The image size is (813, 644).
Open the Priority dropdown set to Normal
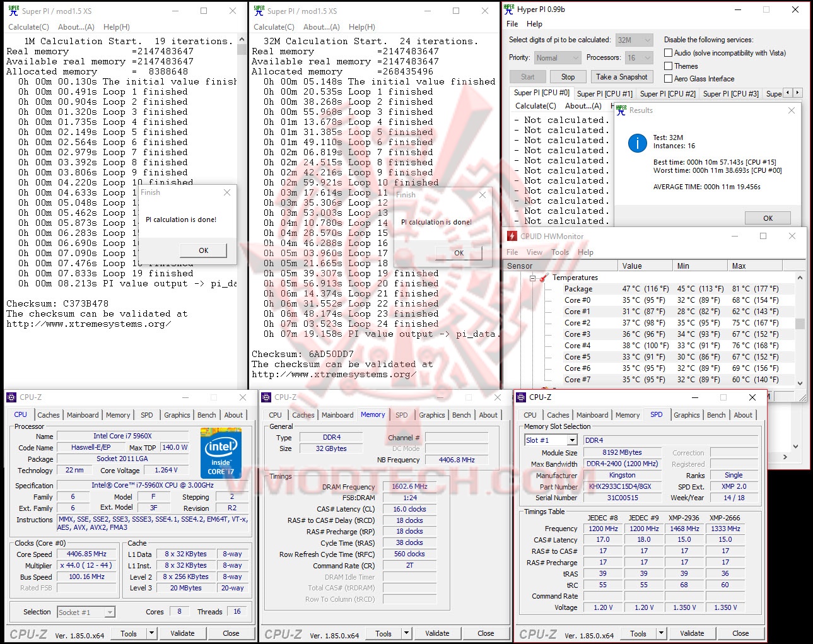558,57
